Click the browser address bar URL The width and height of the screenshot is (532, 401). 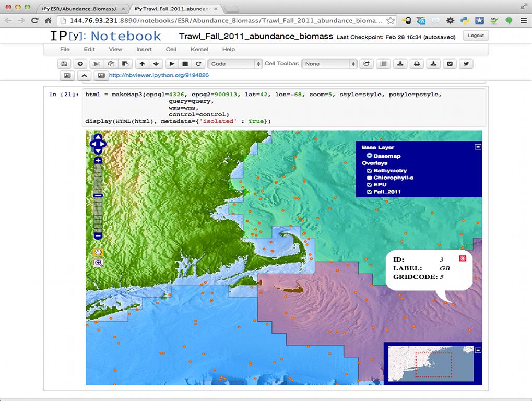pyautogui.click(x=226, y=21)
